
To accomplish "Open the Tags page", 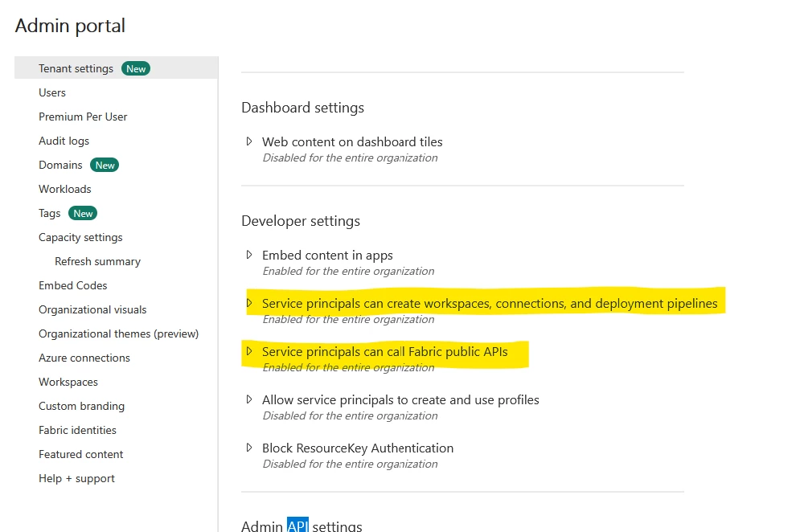I will pyautogui.click(x=50, y=213).
